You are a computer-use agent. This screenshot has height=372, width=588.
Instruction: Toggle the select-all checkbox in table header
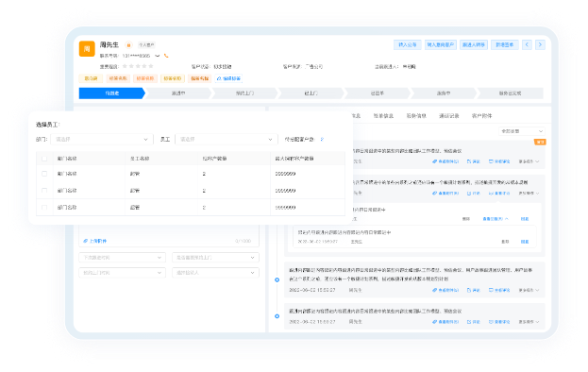(44, 159)
